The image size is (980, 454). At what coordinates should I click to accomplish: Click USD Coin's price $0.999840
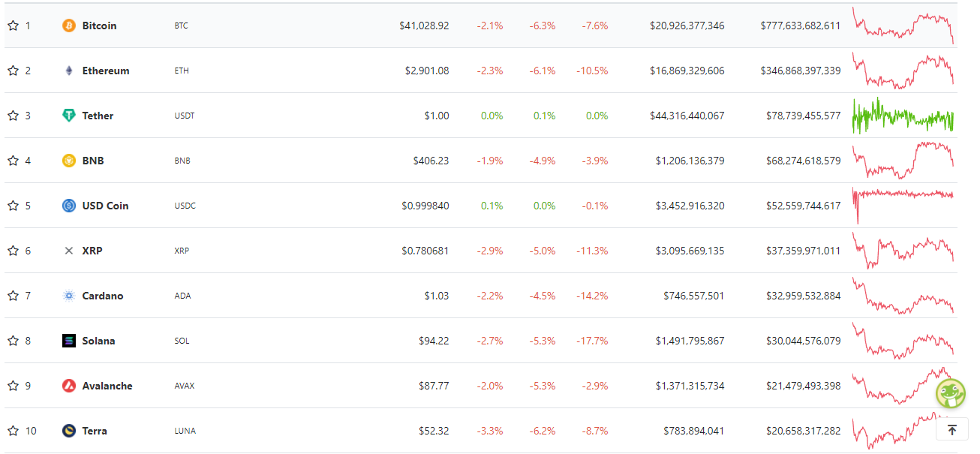pyautogui.click(x=425, y=206)
